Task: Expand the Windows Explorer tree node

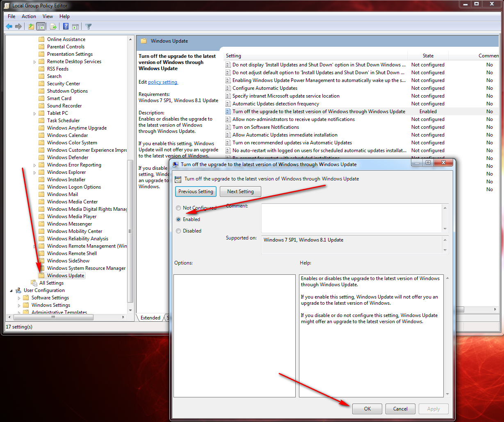Action: point(35,173)
